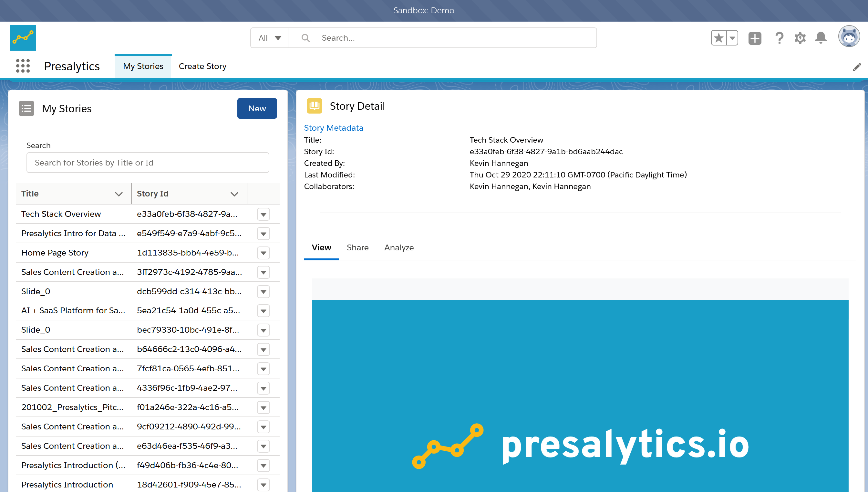Create a global action with the plus icon
The height and width of the screenshot is (492, 868).
pyautogui.click(x=755, y=38)
